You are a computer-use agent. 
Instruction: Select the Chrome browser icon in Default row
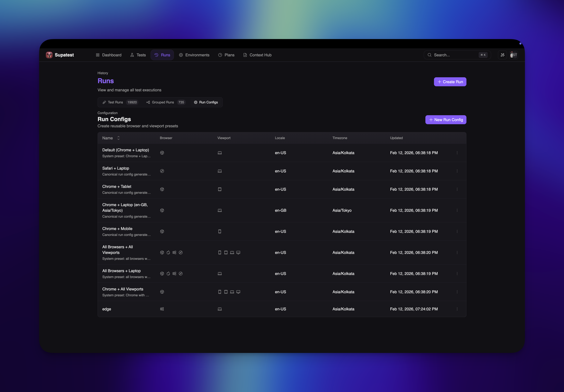162,153
